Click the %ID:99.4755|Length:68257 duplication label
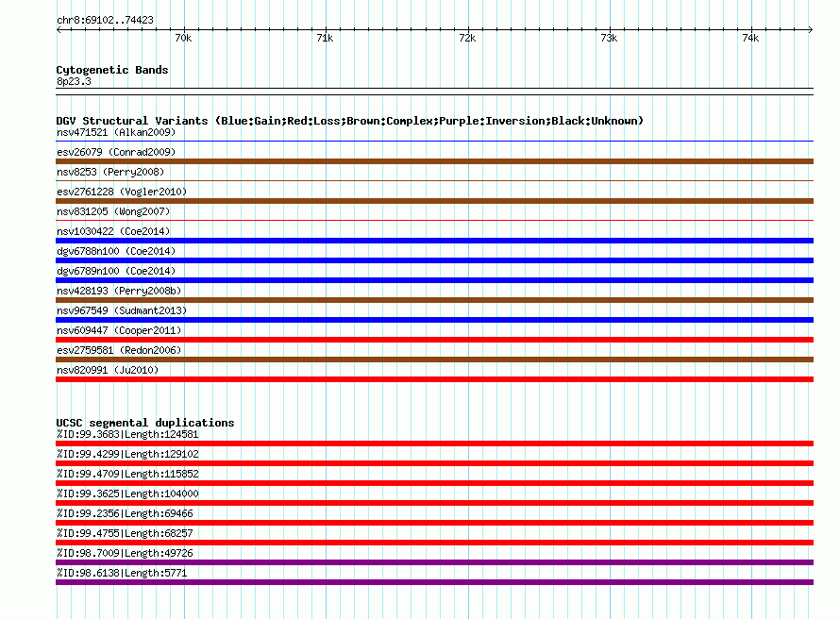The height and width of the screenshot is (619, 840). click(125, 533)
